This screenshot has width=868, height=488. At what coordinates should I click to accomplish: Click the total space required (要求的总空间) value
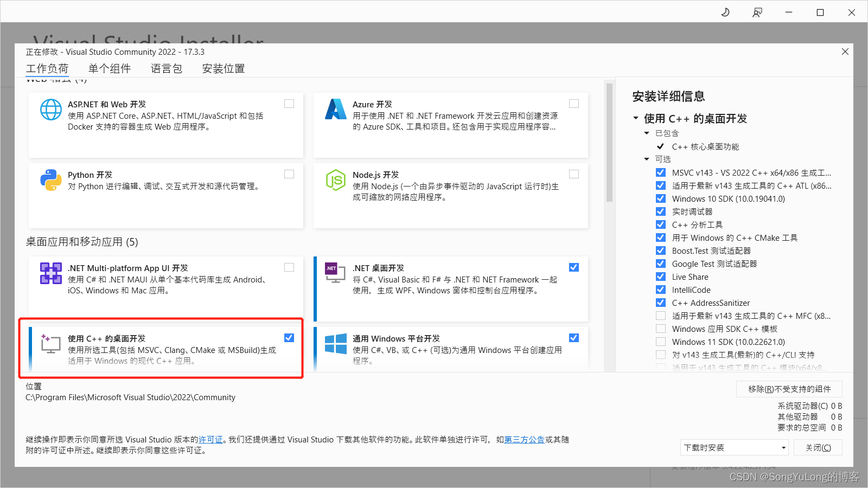837,427
